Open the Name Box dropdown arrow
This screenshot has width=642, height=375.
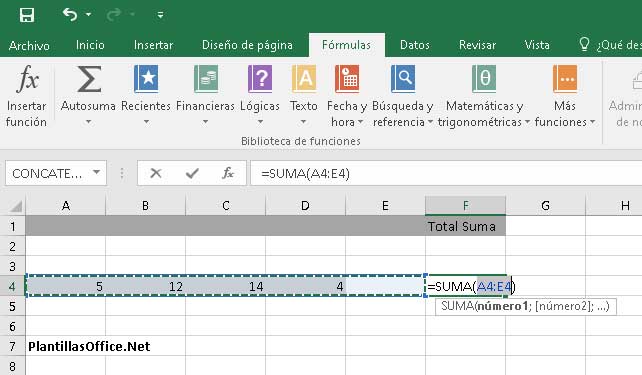pyautogui.click(x=97, y=172)
